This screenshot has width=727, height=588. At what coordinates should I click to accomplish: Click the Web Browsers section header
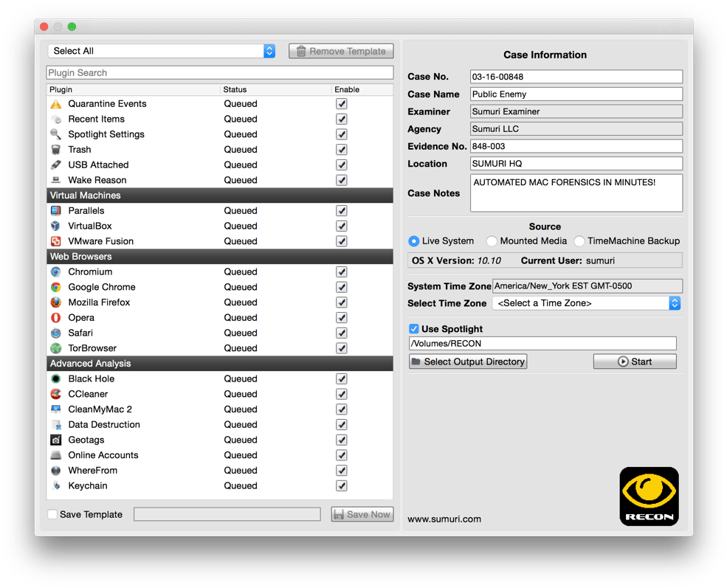click(x=220, y=256)
